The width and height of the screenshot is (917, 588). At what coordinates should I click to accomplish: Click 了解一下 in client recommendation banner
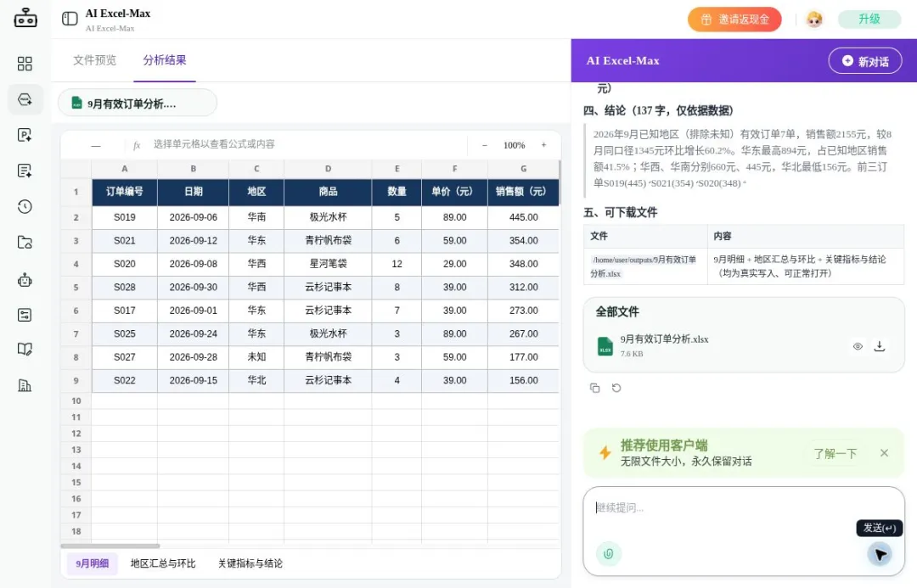(835, 453)
